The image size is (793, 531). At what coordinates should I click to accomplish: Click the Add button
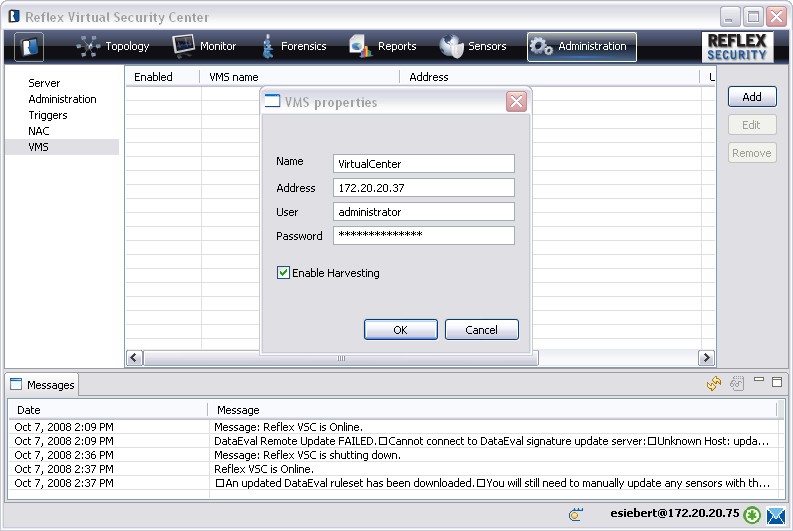tap(751, 97)
